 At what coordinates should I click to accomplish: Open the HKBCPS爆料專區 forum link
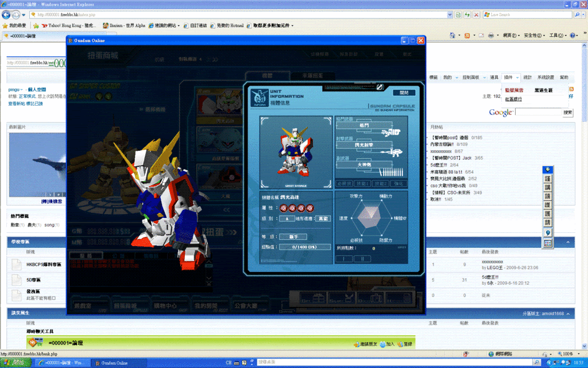click(44, 265)
